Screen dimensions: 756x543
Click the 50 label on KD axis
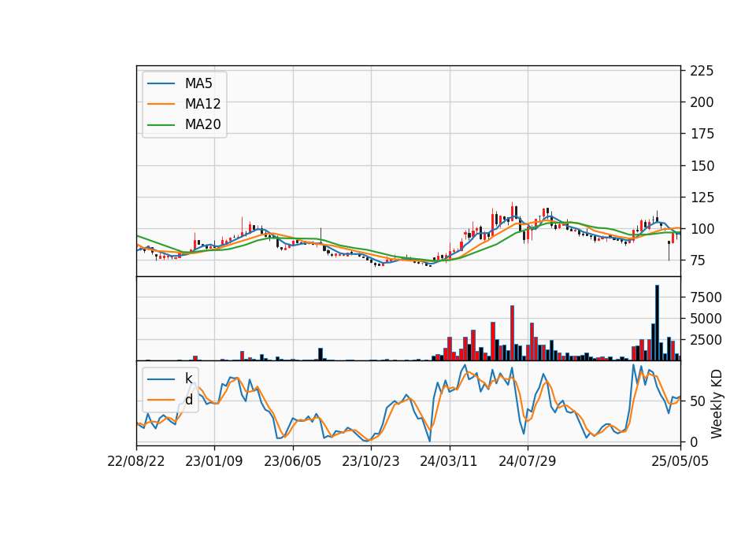(x=698, y=401)
